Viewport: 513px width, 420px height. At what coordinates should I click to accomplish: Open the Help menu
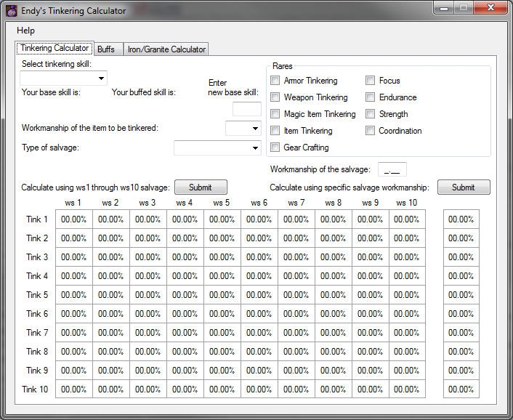(x=25, y=31)
